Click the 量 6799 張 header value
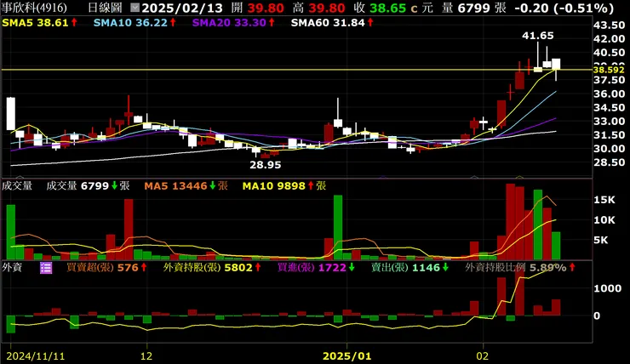Viewport: 630px width, 364px height. click(474, 8)
